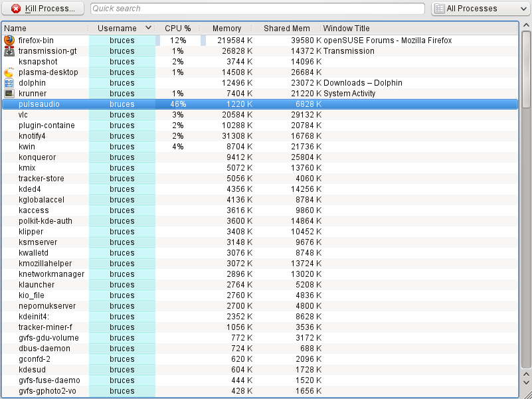Viewport: 532px width, 399px height.
Task: Click the sort arrow on Username column
Action: (148, 28)
